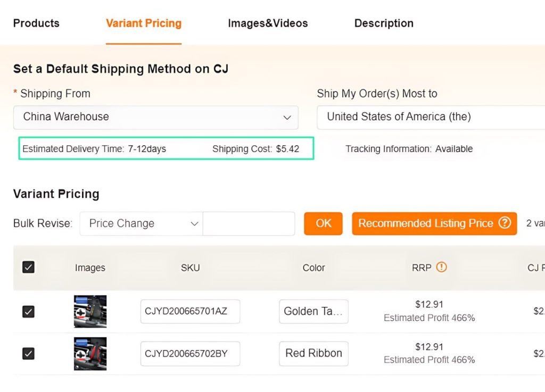
Task: Open the Red Ribbon variant product image
Action: tap(90, 354)
